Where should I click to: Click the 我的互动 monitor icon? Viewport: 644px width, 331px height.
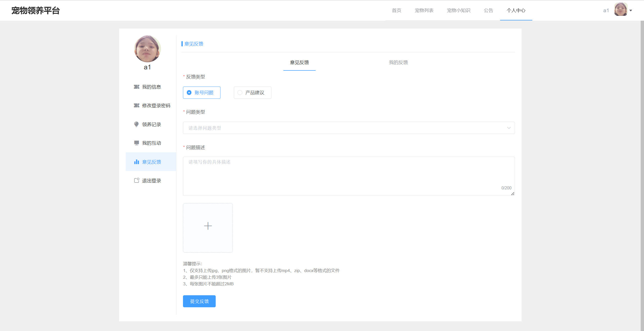[136, 143]
